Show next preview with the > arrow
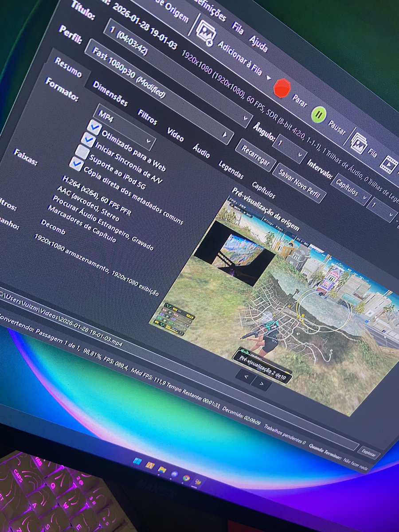The height and width of the screenshot is (532, 399). click(x=262, y=383)
